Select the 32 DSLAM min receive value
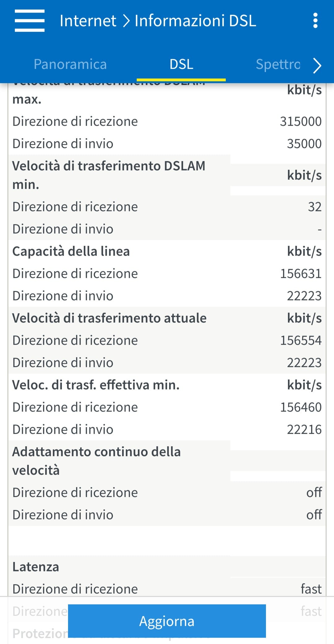The image size is (334, 644). tap(315, 207)
